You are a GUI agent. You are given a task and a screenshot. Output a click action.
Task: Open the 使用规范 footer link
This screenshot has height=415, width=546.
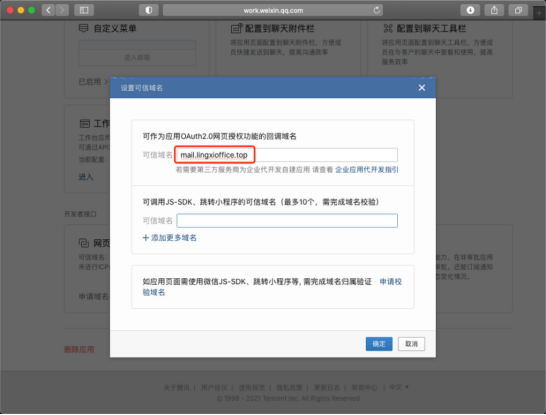[x=251, y=387]
